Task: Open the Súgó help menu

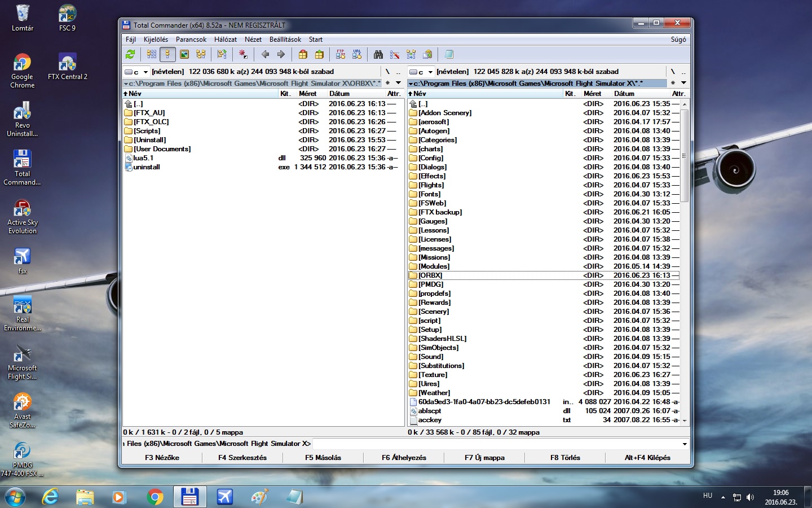Action: point(678,40)
